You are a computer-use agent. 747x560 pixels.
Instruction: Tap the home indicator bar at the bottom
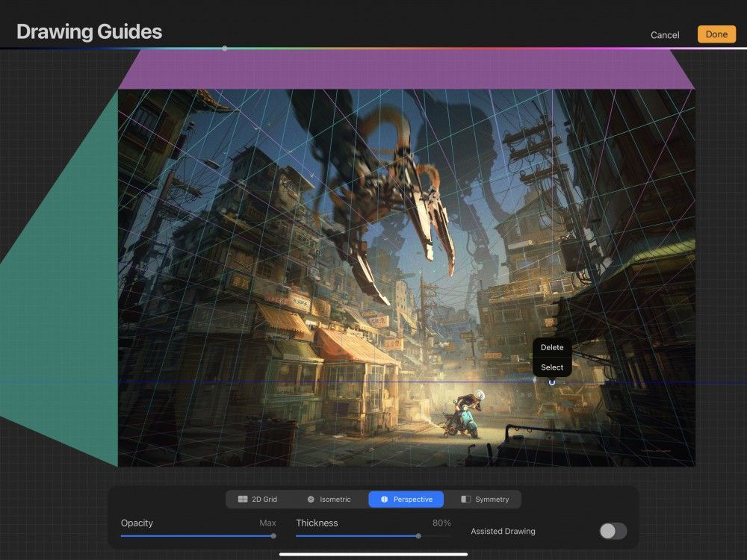(373, 553)
